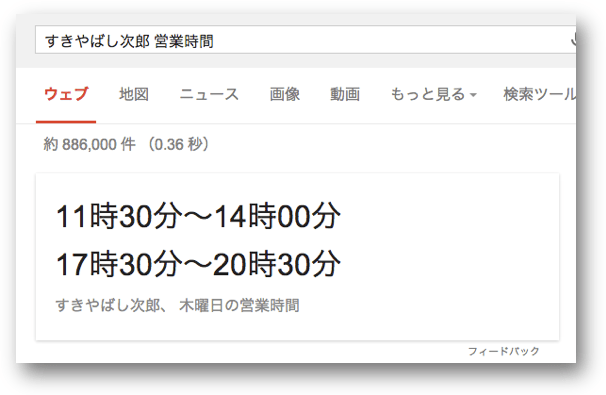Expand the もっと見る dropdown
Viewport: 606px width, 395px height.
click(434, 94)
